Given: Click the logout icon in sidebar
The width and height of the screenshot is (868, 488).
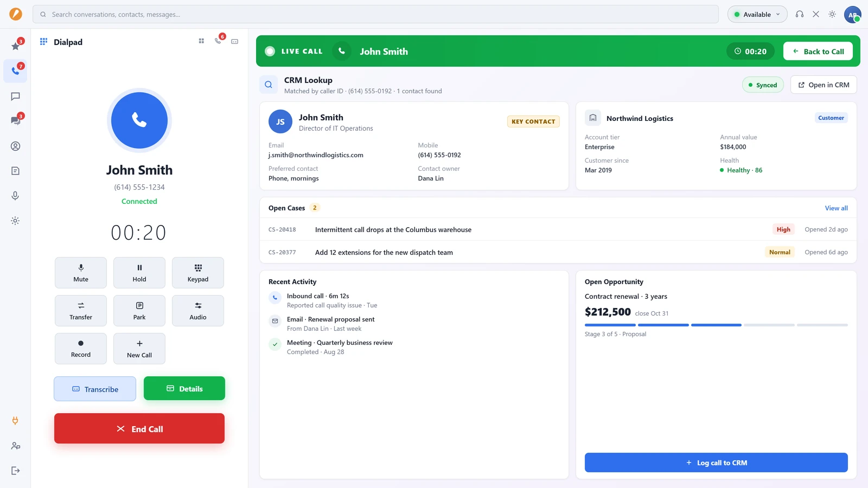Looking at the screenshot, I should pyautogui.click(x=15, y=471).
